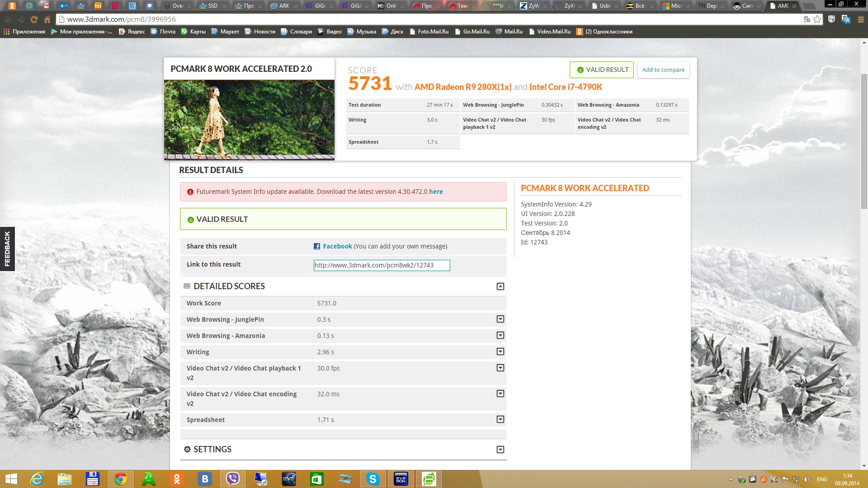This screenshot has height=488, width=868.
Task: Switch to the pinned Odnoklassniki tab
Action: (12, 6)
